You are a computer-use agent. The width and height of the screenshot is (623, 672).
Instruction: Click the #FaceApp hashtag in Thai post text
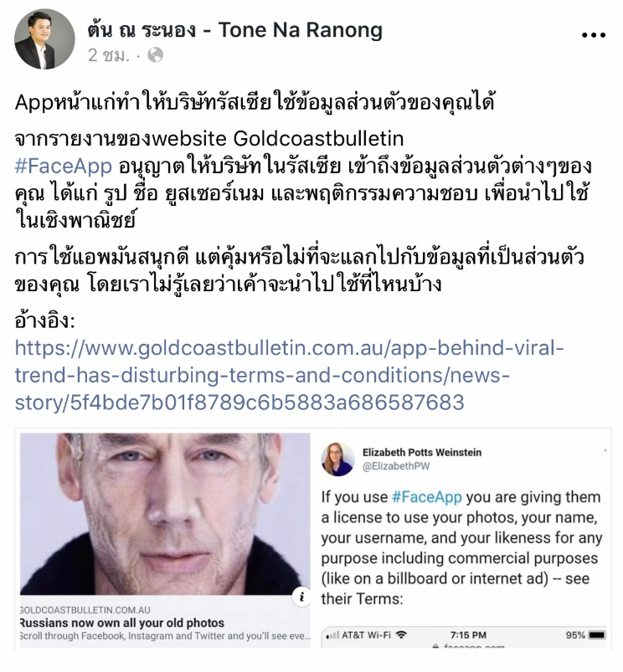64,166
